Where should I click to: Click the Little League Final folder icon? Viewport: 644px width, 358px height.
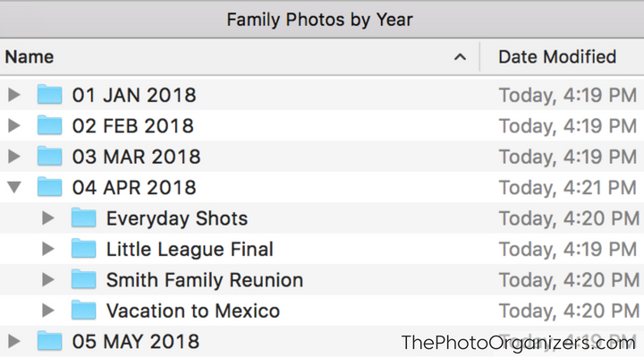point(84,249)
